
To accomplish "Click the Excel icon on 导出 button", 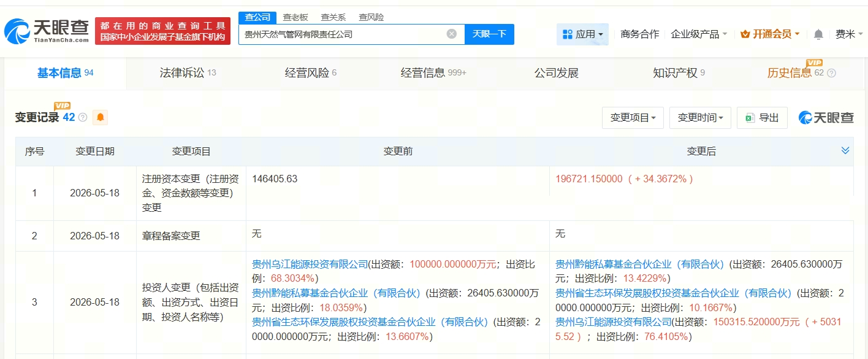I will point(750,118).
